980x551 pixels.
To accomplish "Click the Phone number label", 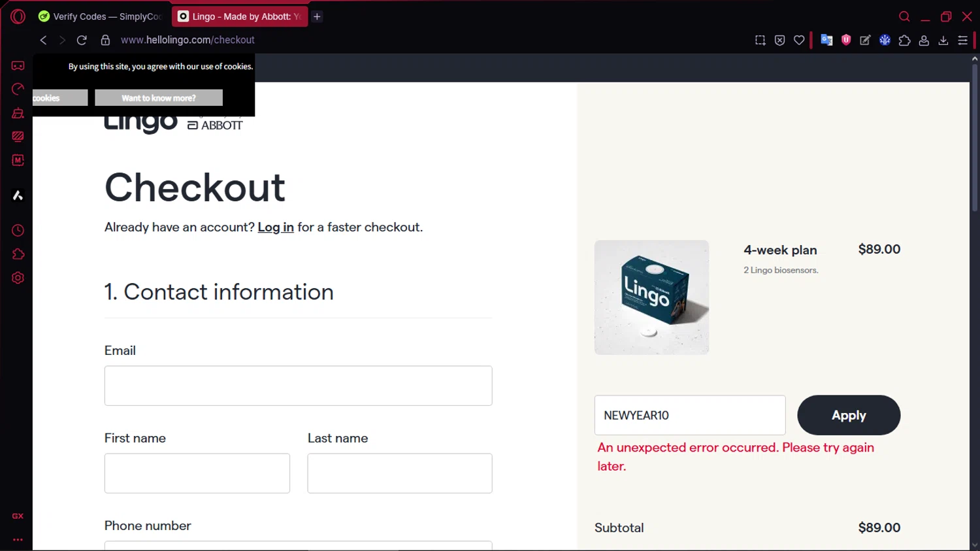I will point(148,526).
